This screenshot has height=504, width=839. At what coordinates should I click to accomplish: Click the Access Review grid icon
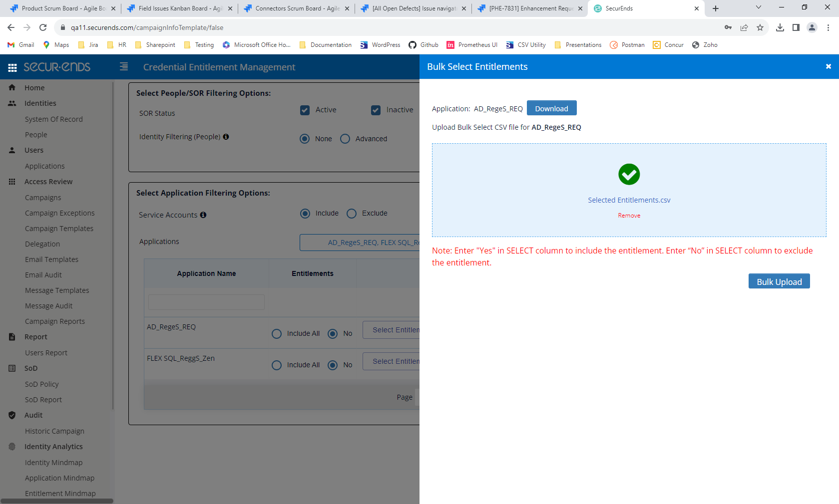tap(12, 182)
